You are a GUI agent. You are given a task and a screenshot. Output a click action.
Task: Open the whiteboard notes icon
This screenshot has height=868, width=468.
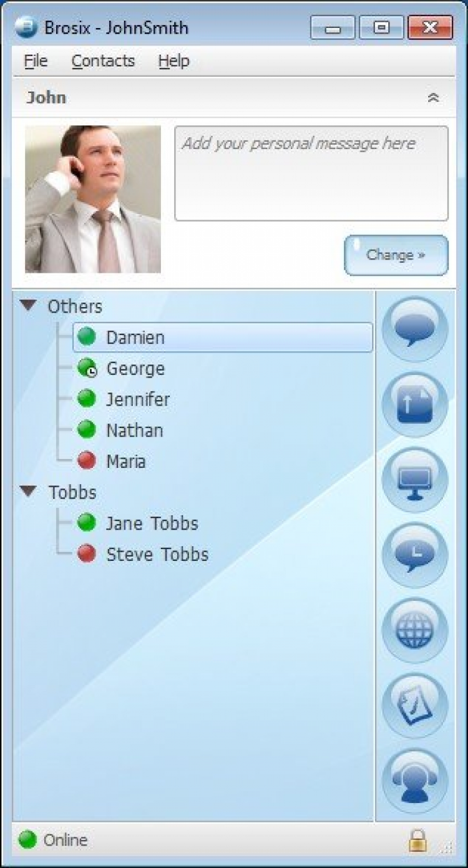(x=415, y=706)
